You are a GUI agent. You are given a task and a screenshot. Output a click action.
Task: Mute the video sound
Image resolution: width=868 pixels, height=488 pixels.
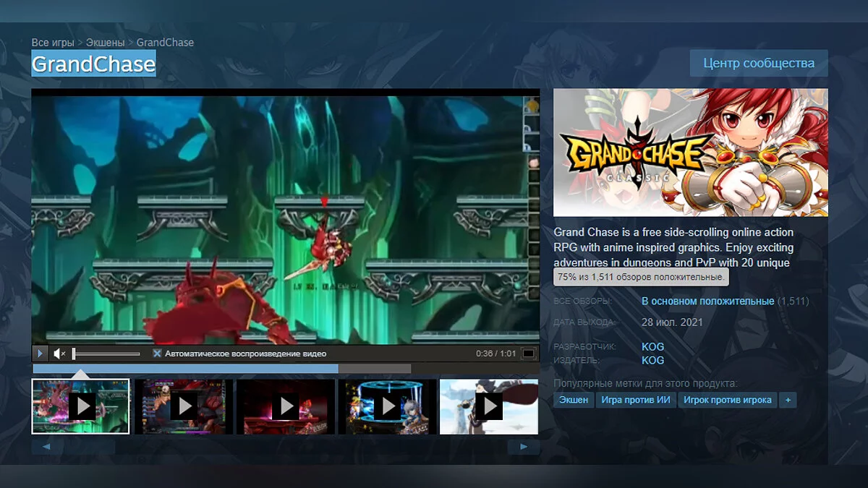pyautogui.click(x=60, y=354)
